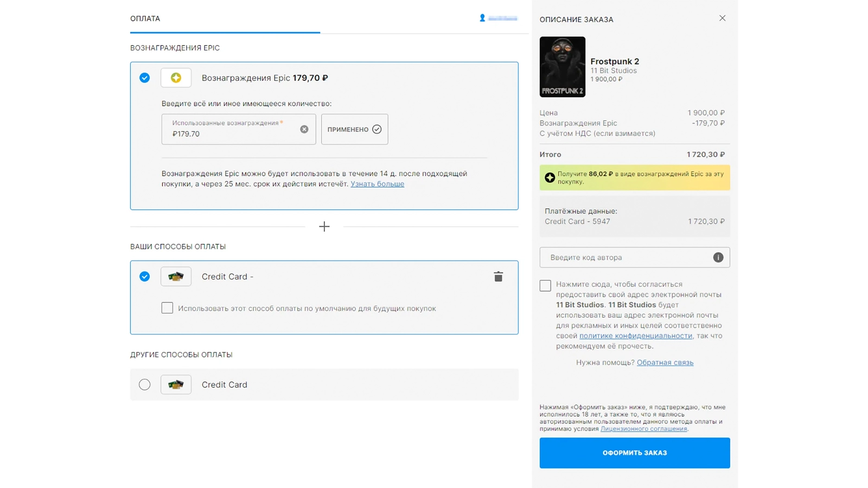
Task: Click the saved Credit Card logo icon
Action: pos(176,277)
